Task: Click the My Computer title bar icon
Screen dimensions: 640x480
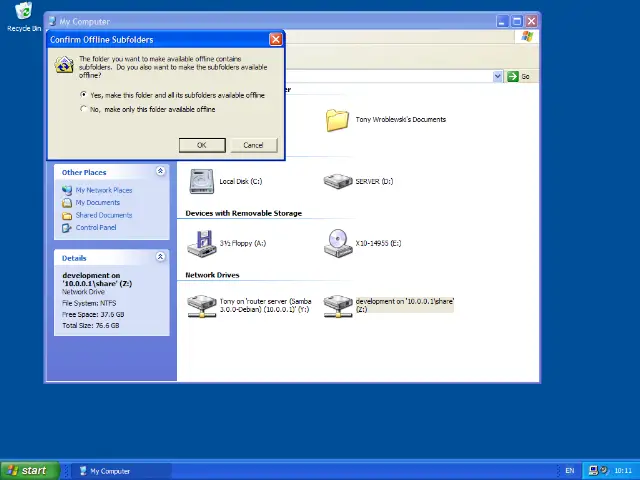Action: click(x=52, y=21)
